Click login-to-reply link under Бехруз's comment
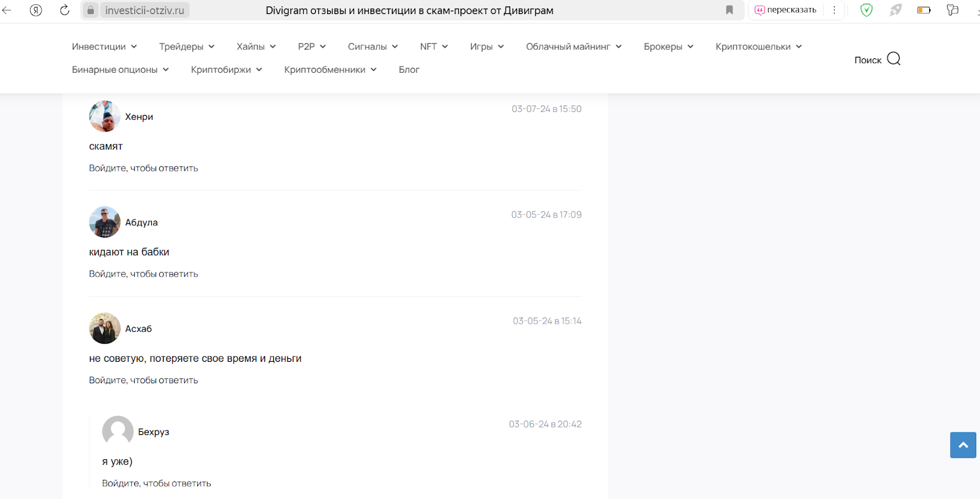Screen dimensions: 980x499 pyautogui.click(x=156, y=484)
